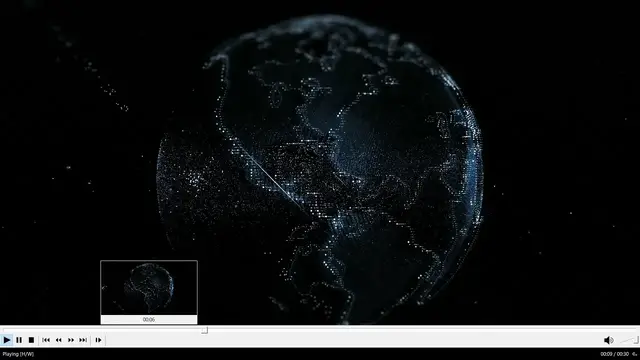Skip to the next track
This screenshot has width=640, height=360.
[x=83, y=340]
